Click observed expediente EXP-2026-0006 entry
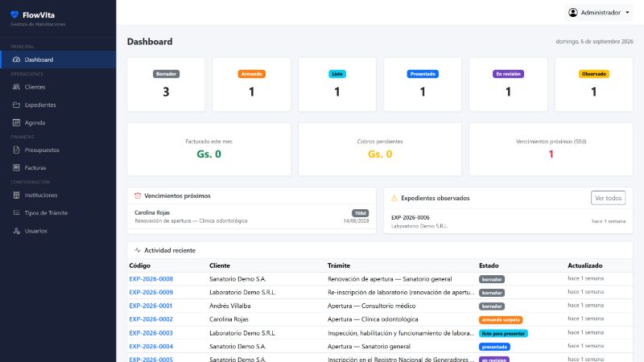 coord(508,221)
